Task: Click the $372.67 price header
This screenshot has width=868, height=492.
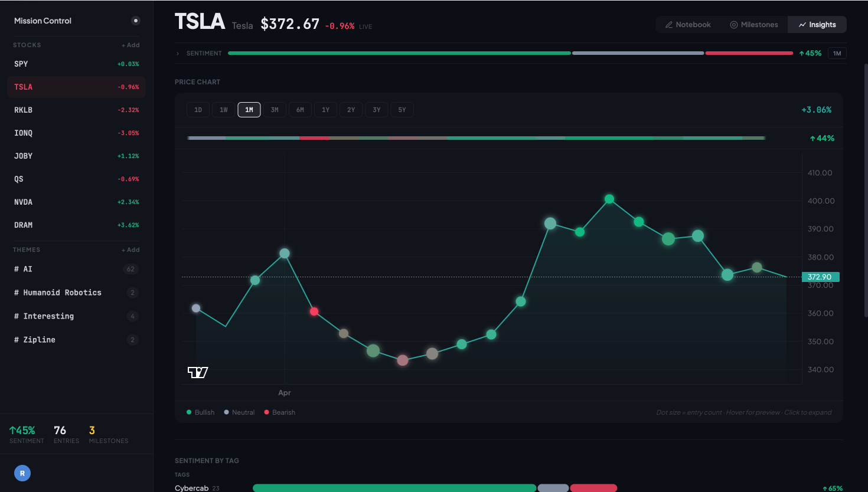Action: coord(290,24)
